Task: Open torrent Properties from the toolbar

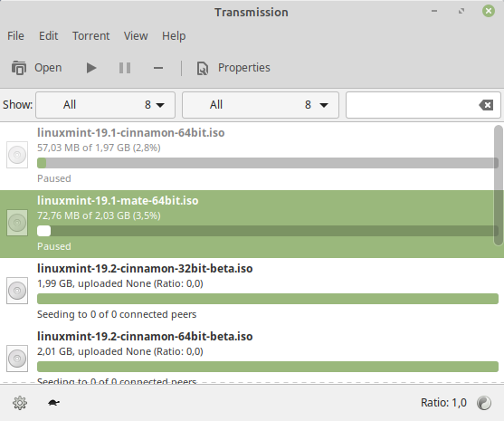Action: point(233,68)
